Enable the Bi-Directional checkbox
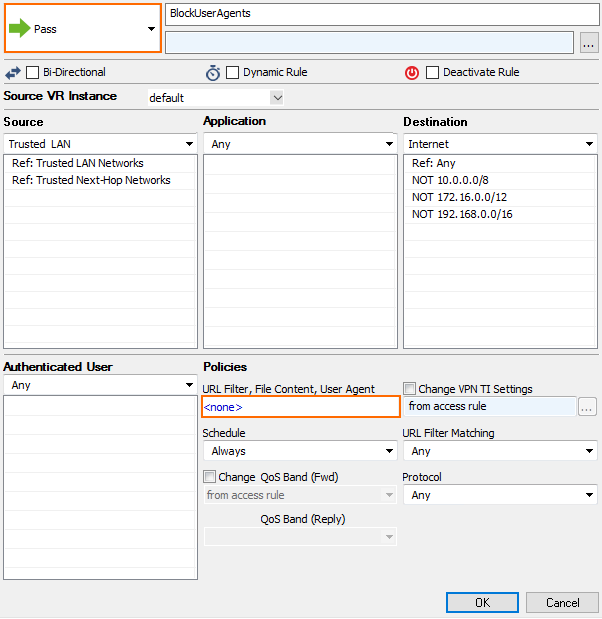 click(32, 73)
